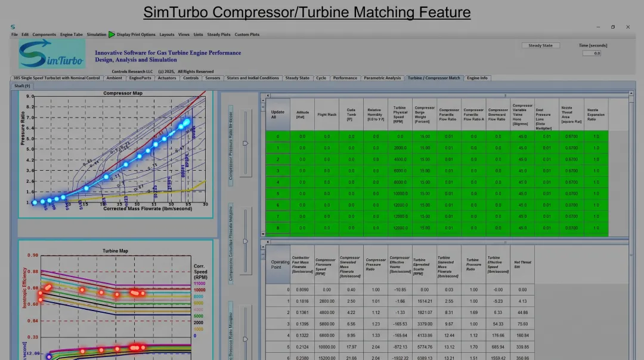
Task: Open the File menu
Action: [x=14, y=35]
